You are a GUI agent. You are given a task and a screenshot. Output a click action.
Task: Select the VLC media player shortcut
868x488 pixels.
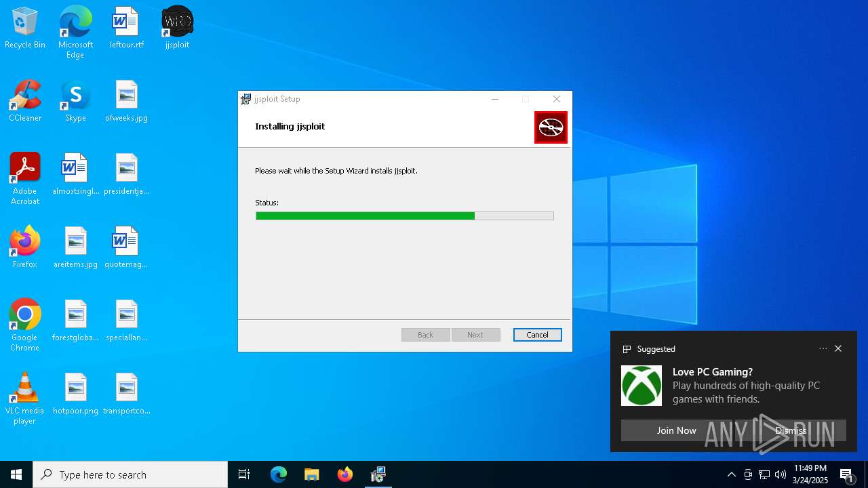[x=25, y=399]
